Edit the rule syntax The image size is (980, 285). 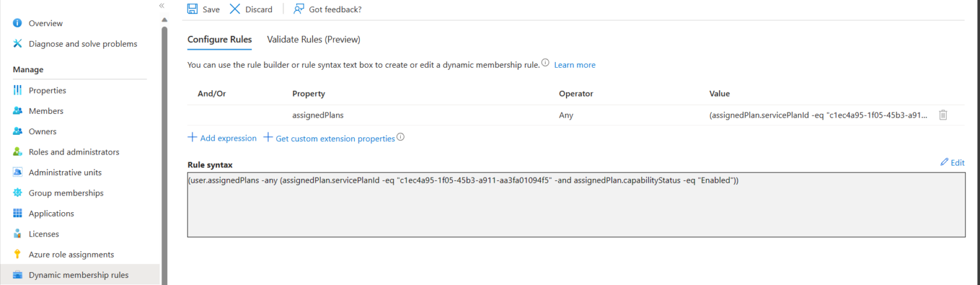point(952,163)
